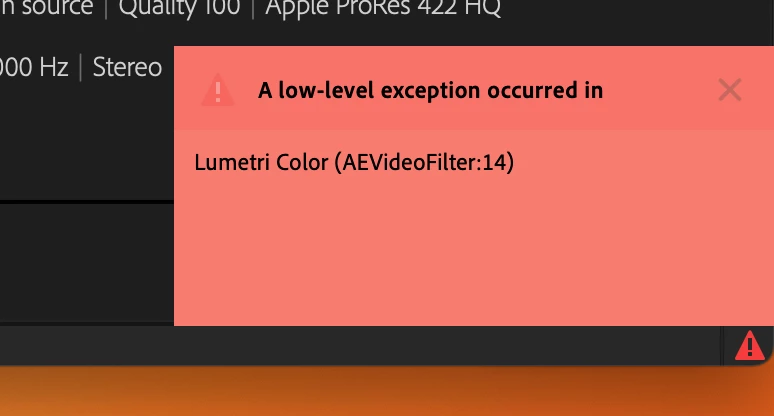The height and width of the screenshot is (416, 774).
Task: Click the horizontal divider line under the summary panel
Action: click(x=87, y=201)
